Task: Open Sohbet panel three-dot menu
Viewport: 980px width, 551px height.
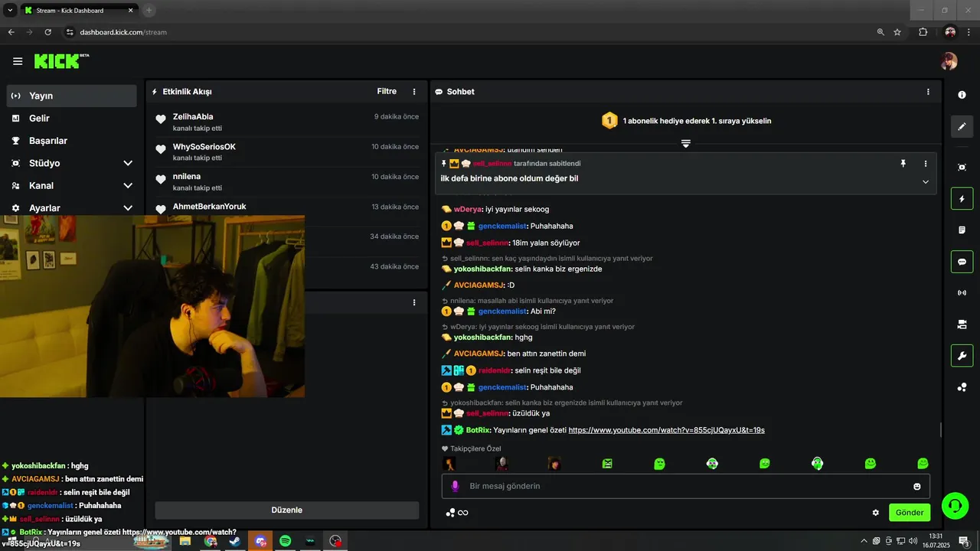Action: tap(928, 92)
